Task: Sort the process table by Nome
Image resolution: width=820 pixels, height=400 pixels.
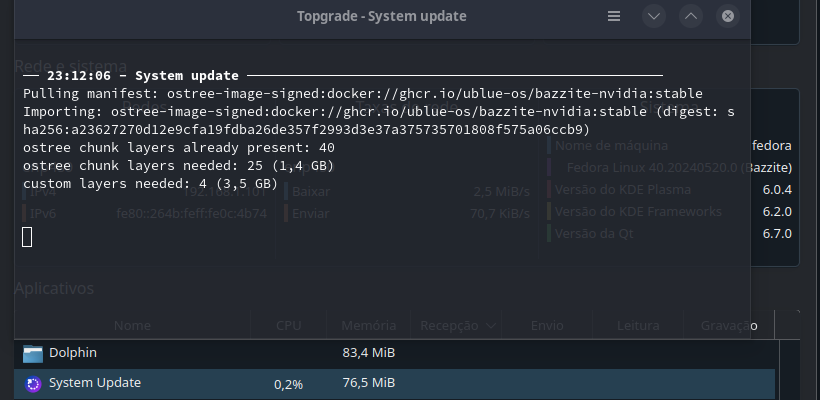Action: 132,326
